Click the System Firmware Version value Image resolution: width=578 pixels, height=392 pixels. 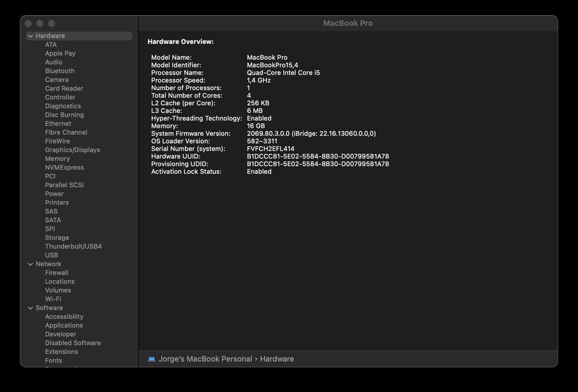click(311, 133)
